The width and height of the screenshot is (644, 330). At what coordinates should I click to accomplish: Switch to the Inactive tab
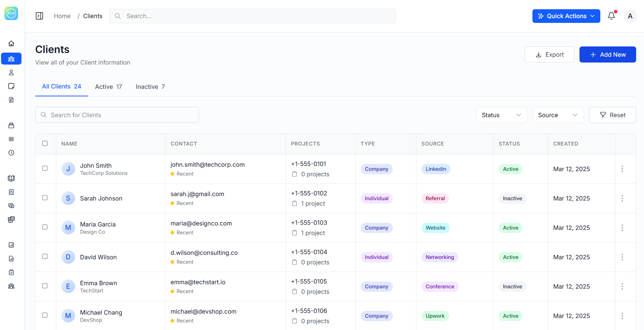click(150, 87)
